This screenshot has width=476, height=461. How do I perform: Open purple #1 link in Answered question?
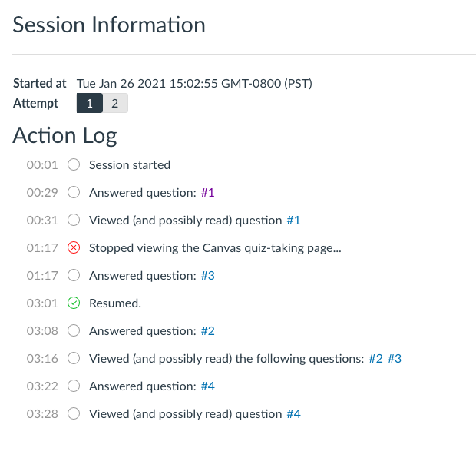tap(207, 192)
